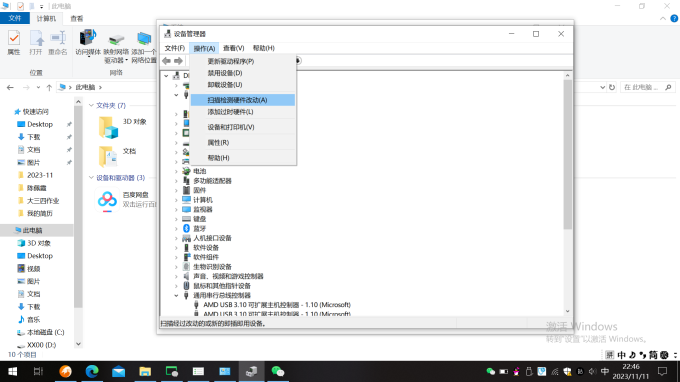Expand the 软件组件 tree node
The height and width of the screenshot is (382, 680).
pos(176,257)
